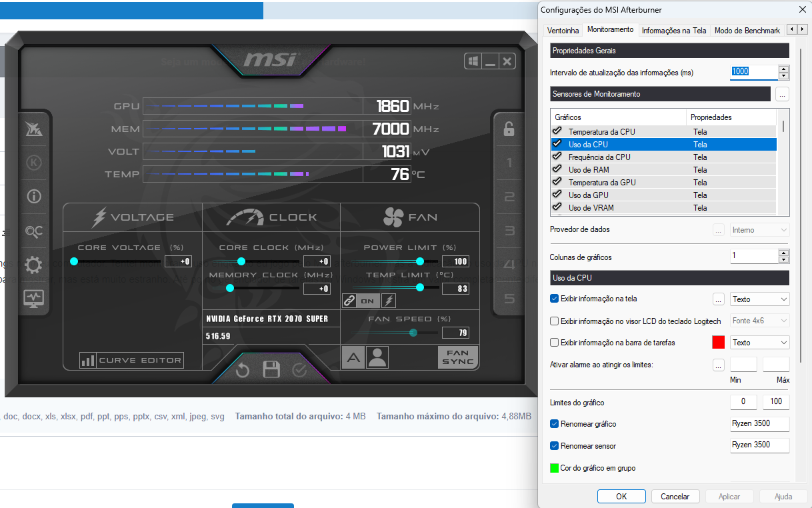This screenshot has width=812, height=508.
Task: Toggle Renomear sensor checkbox
Action: coord(555,446)
